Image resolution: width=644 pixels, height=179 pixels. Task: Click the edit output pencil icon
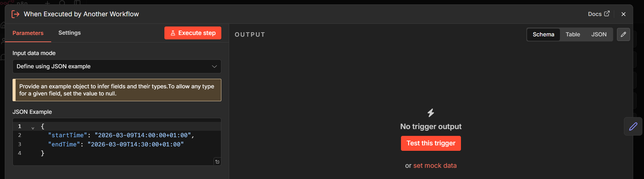click(x=623, y=34)
